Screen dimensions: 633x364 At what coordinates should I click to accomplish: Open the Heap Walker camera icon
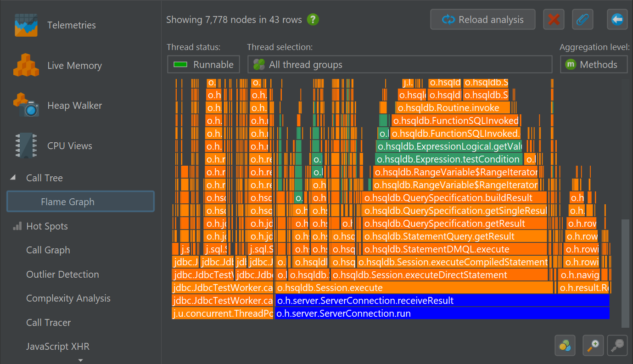click(x=26, y=105)
